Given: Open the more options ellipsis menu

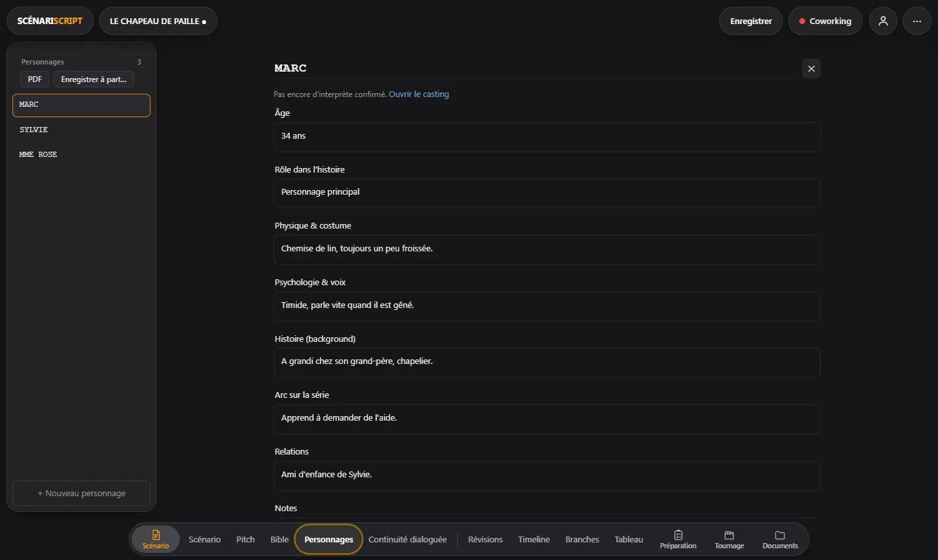Looking at the screenshot, I should pyautogui.click(x=917, y=21).
